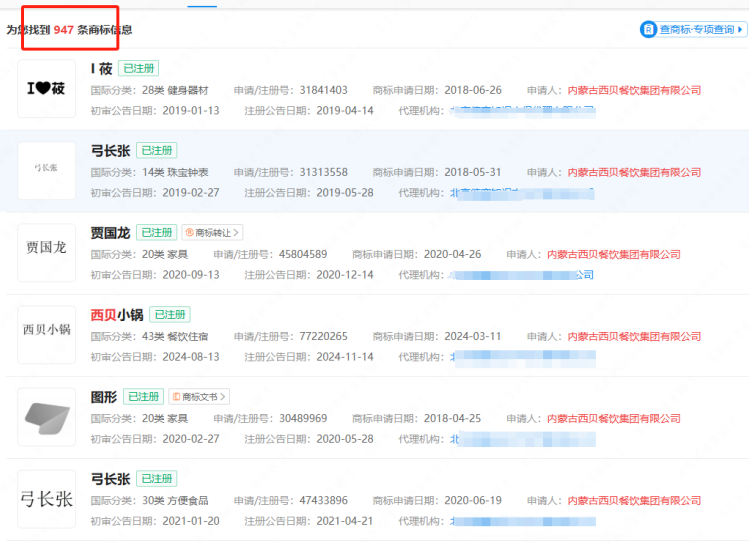Click the 商标文书 document icon
749x543 pixels.
(x=176, y=397)
